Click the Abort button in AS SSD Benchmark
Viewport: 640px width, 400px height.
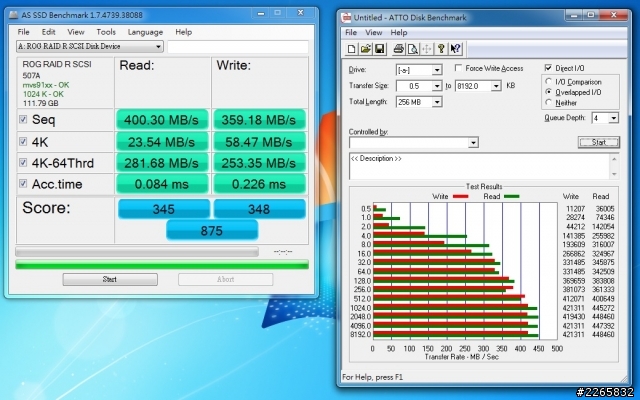click(x=225, y=280)
